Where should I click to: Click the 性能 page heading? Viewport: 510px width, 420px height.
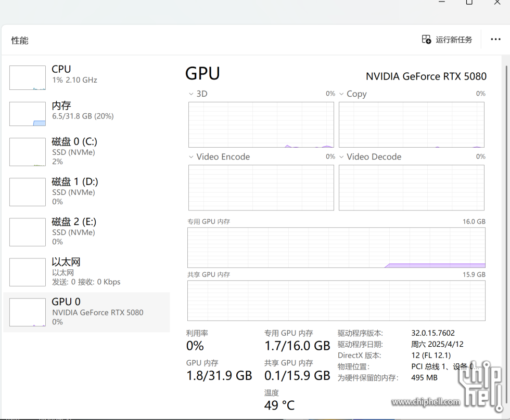pyautogui.click(x=20, y=40)
